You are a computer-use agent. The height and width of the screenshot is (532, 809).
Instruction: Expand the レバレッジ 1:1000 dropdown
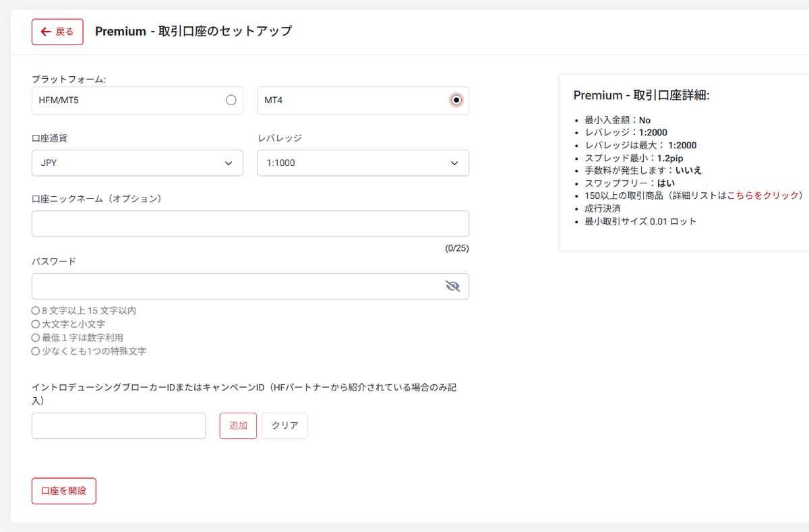363,162
